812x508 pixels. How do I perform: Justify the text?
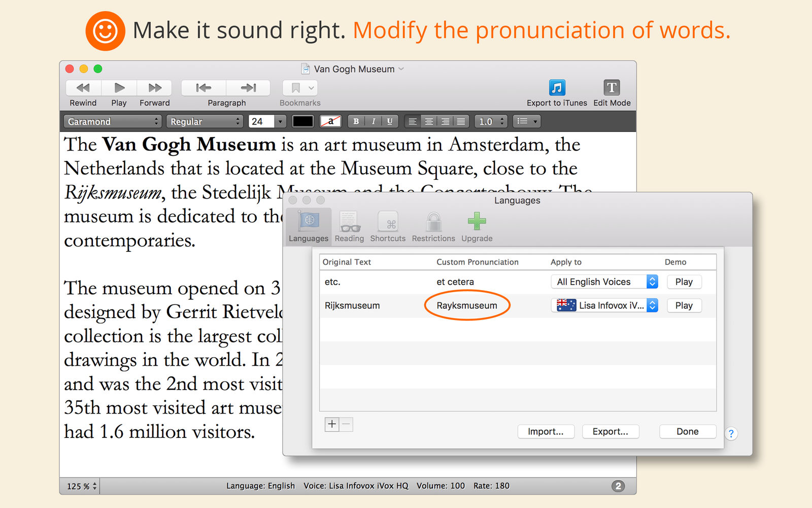pyautogui.click(x=461, y=121)
